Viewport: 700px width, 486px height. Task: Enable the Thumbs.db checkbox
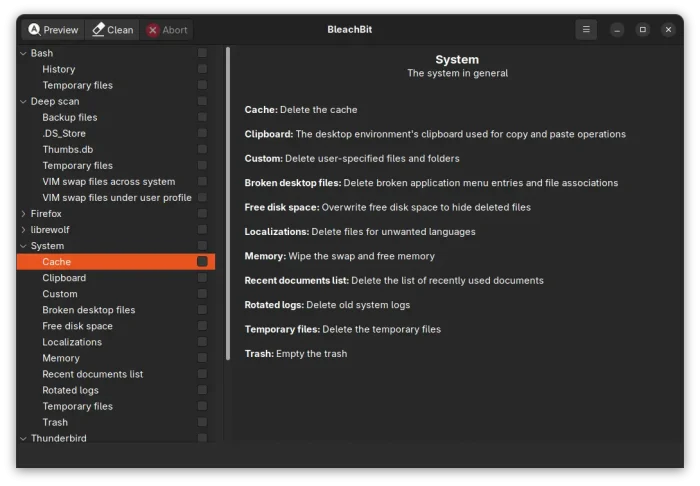point(202,149)
